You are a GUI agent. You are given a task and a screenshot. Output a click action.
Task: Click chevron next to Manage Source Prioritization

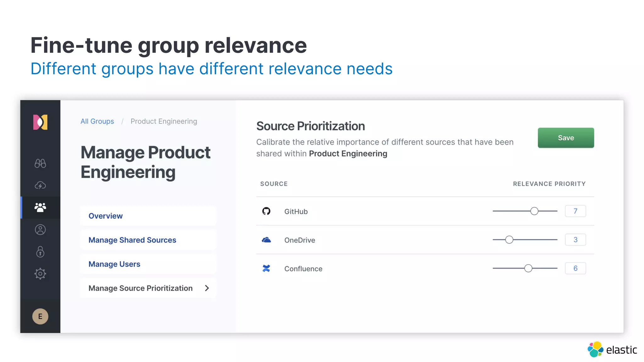click(207, 288)
